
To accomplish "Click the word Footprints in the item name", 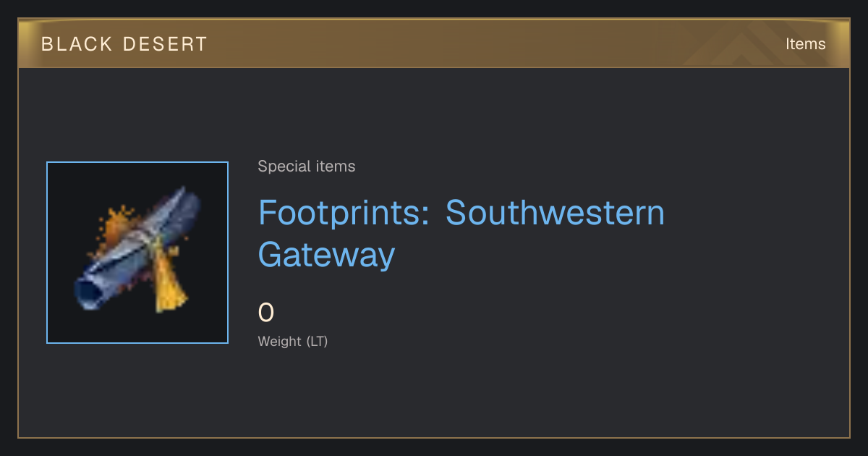I will point(346,213).
